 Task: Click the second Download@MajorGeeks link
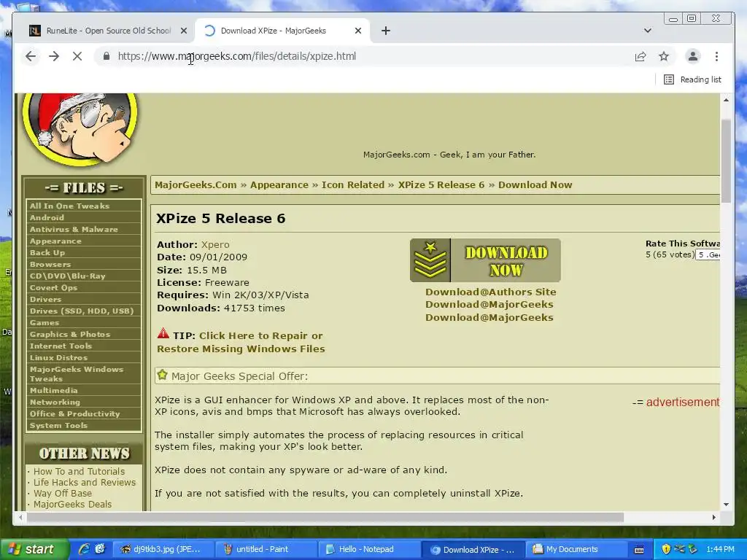tap(489, 317)
